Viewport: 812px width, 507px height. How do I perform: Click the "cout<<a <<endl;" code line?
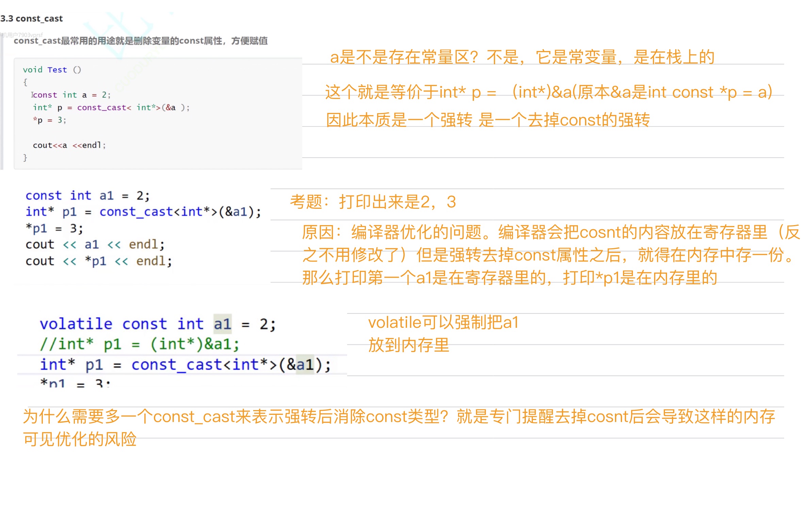[69, 145]
